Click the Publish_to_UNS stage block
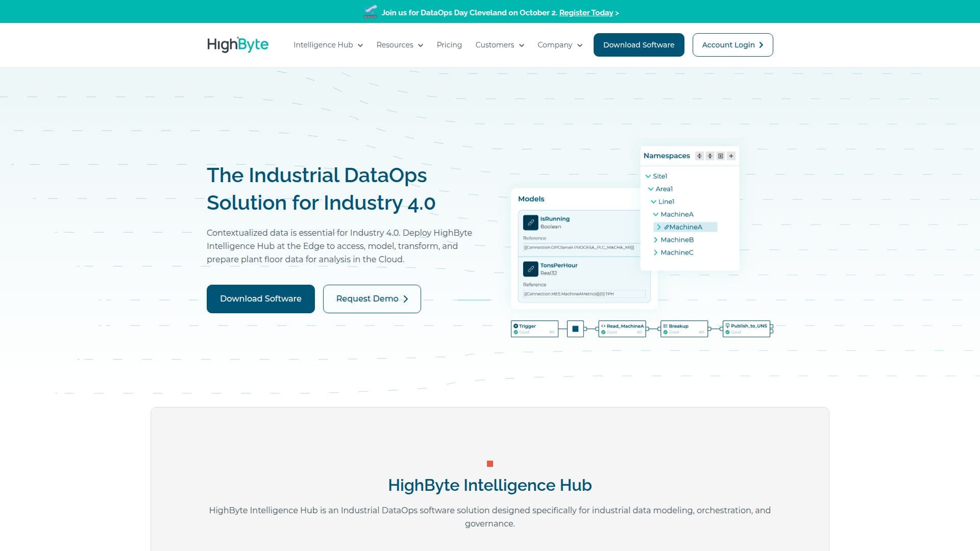Viewport: 980px width, 551px height. tap(747, 329)
